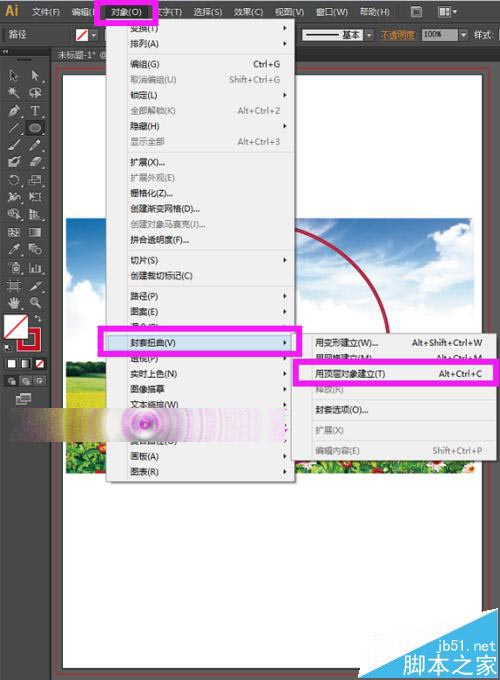The height and width of the screenshot is (680, 500).
Task: Select the Eyedropper tool
Action: 14,249
